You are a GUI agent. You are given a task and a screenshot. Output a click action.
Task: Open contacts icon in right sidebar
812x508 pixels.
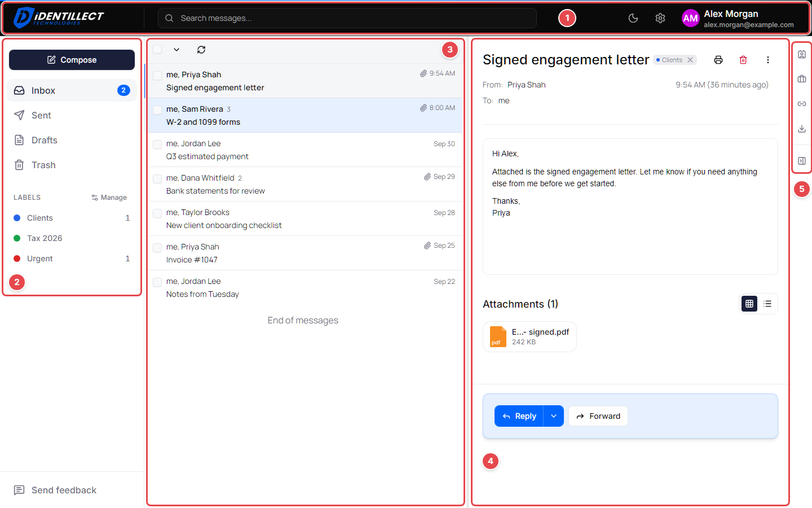[x=802, y=54]
